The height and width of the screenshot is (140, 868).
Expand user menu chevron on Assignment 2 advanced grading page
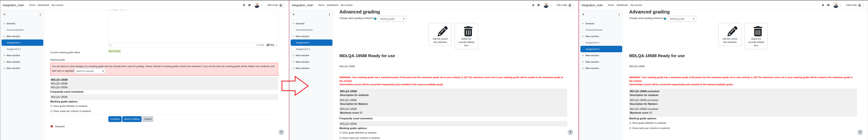tap(840, 5)
